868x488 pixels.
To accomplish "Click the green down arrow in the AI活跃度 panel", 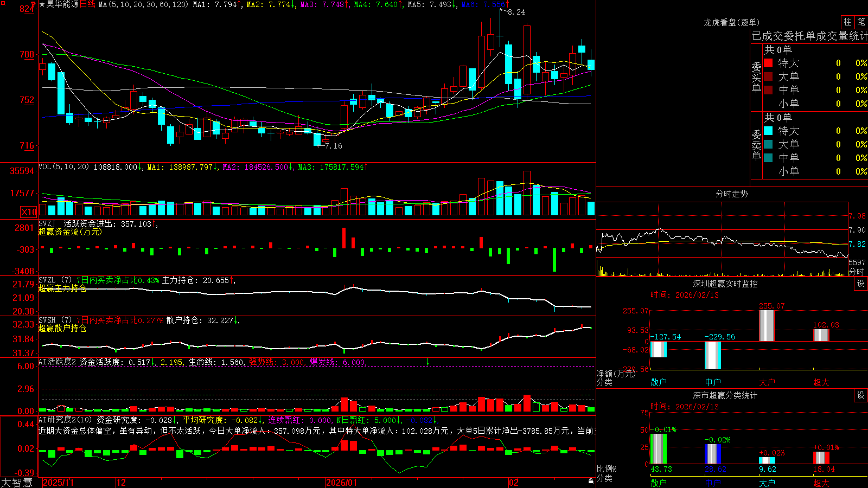I will pyautogui.click(x=428, y=362).
